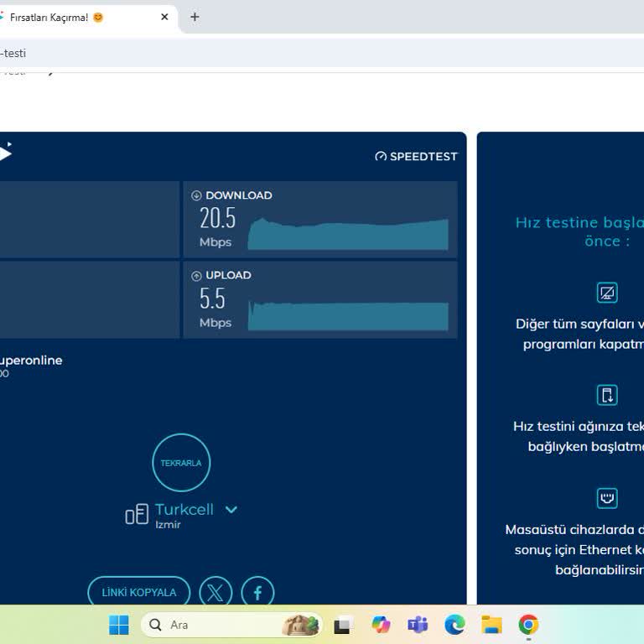Open Task View from the taskbar
This screenshot has width=644, height=644.
click(x=342, y=625)
